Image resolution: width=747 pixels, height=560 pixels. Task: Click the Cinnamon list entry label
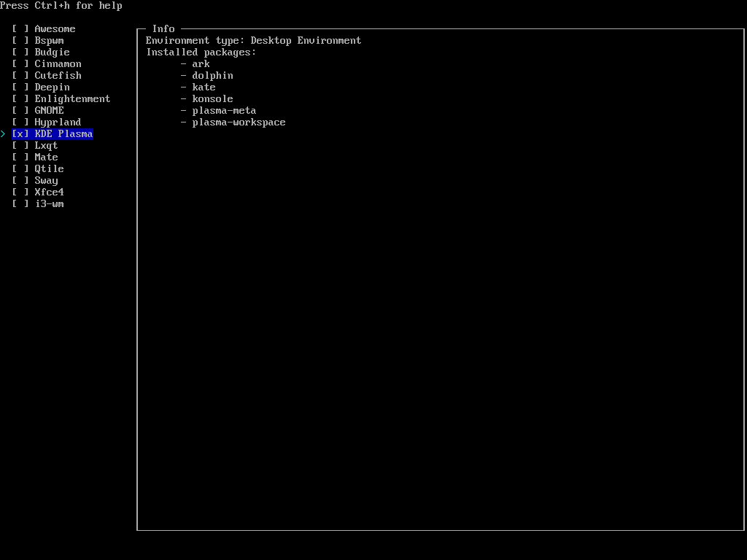[58, 64]
